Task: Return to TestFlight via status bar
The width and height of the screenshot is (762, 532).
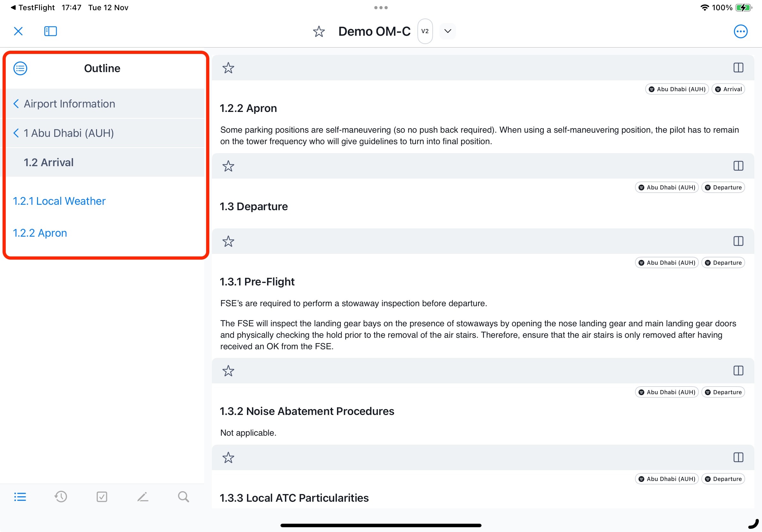Action: (33, 7)
